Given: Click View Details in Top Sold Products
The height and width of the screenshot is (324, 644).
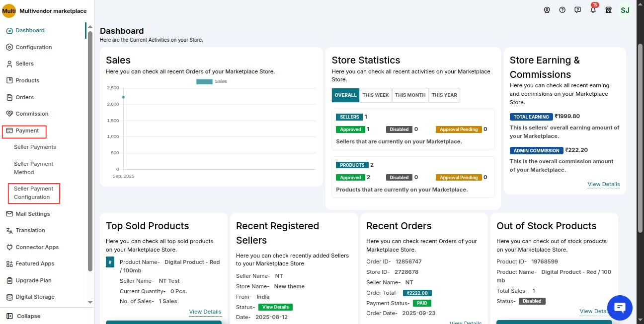Looking at the screenshot, I should (x=205, y=312).
